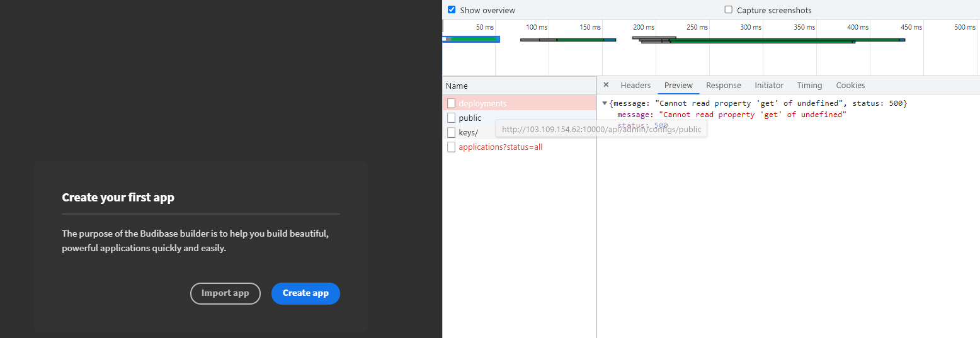Select the deployments request row
Viewport: 980px width, 338px height.
(519, 103)
